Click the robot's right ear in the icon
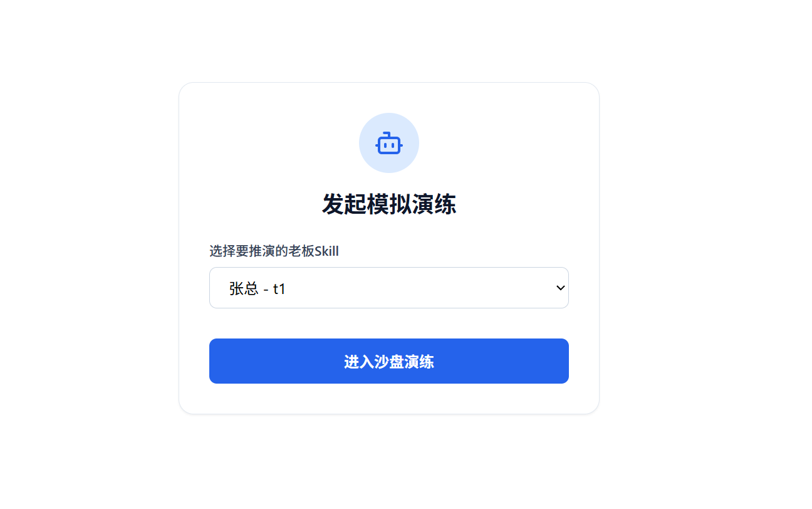812x509 pixels. [x=401, y=145]
